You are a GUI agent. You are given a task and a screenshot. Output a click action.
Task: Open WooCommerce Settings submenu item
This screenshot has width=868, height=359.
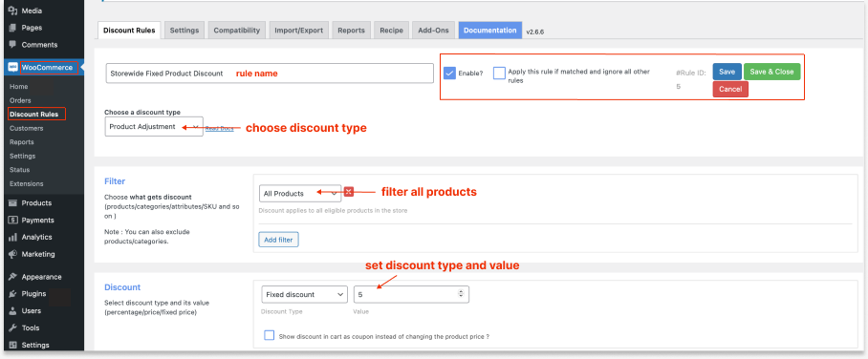tap(23, 156)
